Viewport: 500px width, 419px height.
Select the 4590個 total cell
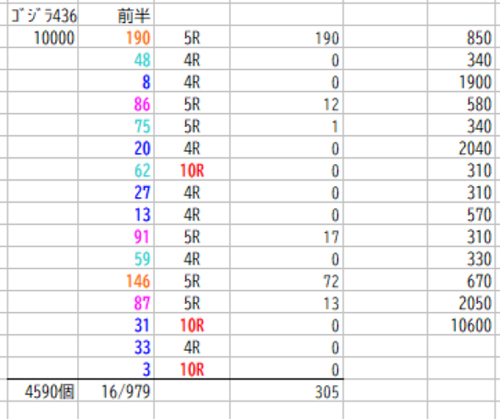pos(43,391)
